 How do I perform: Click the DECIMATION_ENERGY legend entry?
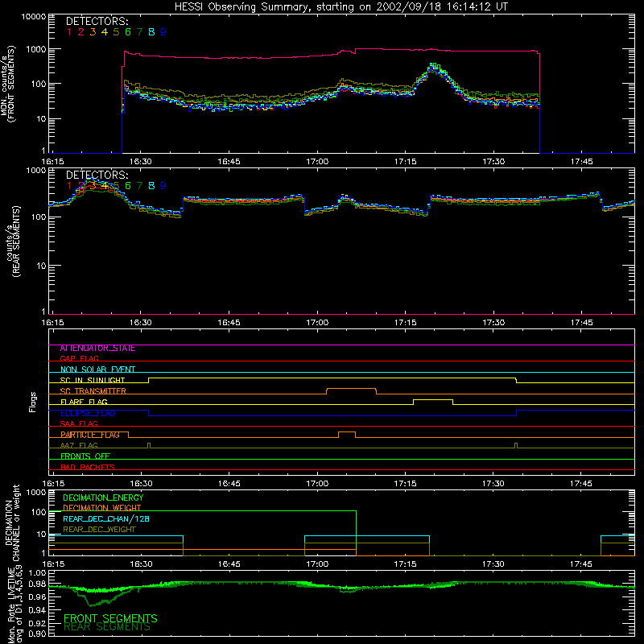[x=103, y=497]
